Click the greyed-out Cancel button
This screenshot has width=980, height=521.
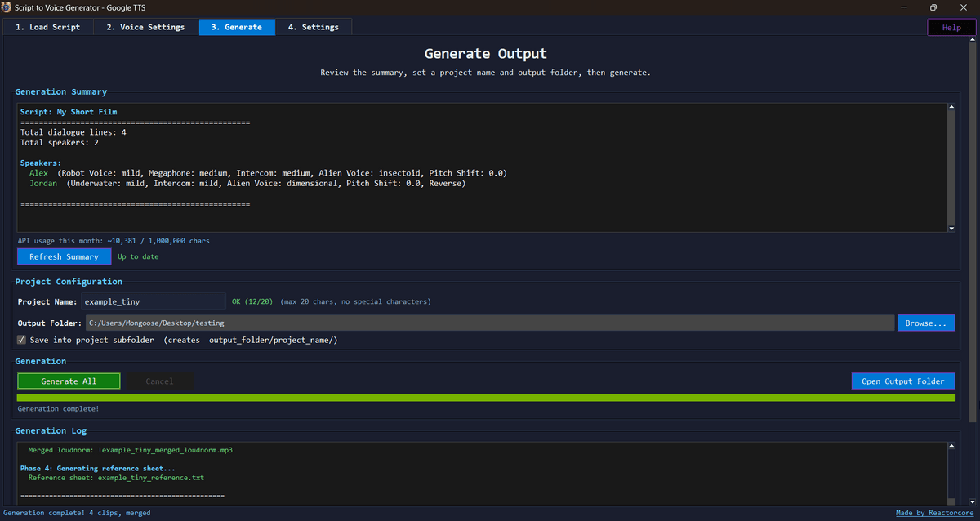(x=159, y=381)
